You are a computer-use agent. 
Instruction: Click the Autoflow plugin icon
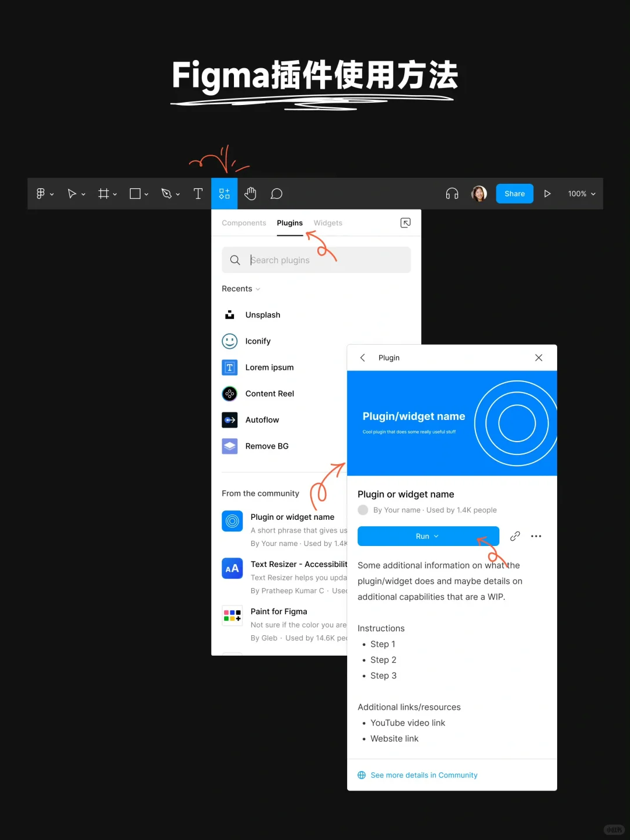tap(230, 420)
